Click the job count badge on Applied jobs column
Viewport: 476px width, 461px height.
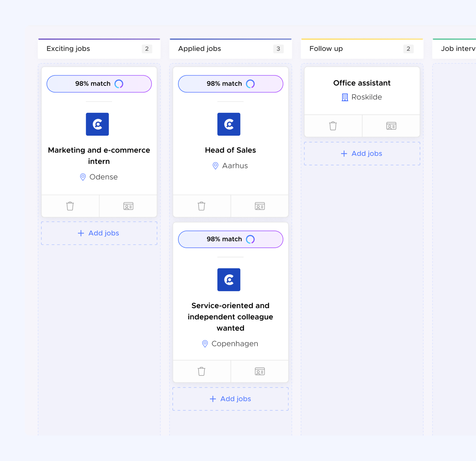278,49
